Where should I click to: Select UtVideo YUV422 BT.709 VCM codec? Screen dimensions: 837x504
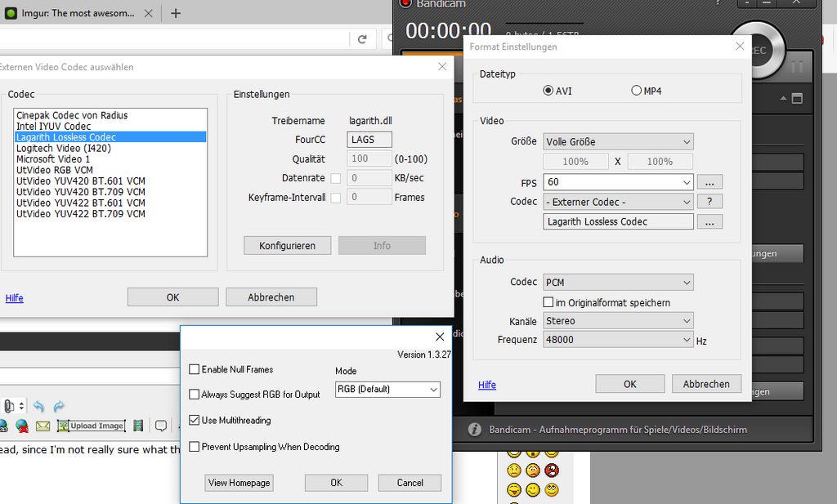tap(110, 213)
